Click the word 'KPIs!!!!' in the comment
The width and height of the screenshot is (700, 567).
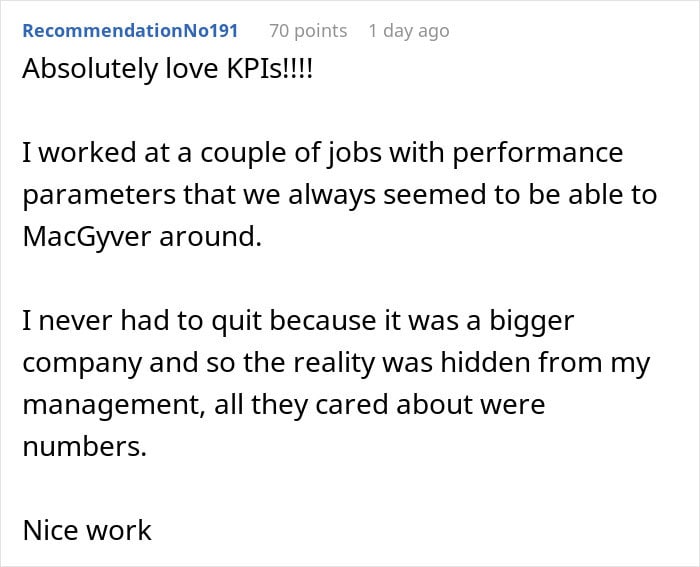(x=270, y=69)
